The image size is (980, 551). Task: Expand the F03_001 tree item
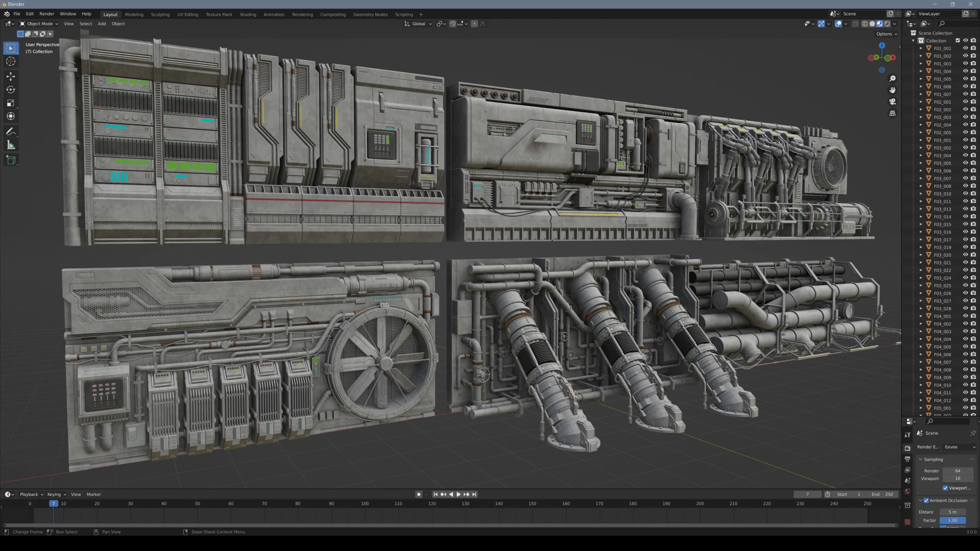coord(921,140)
